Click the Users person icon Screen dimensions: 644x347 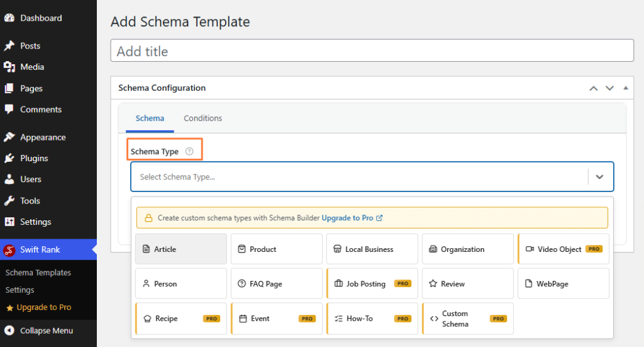(9, 179)
